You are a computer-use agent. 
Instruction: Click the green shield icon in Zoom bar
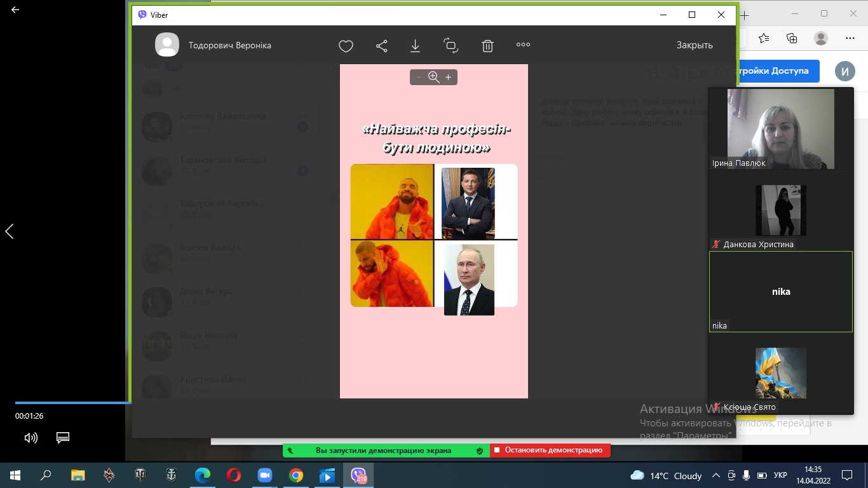(x=480, y=451)
